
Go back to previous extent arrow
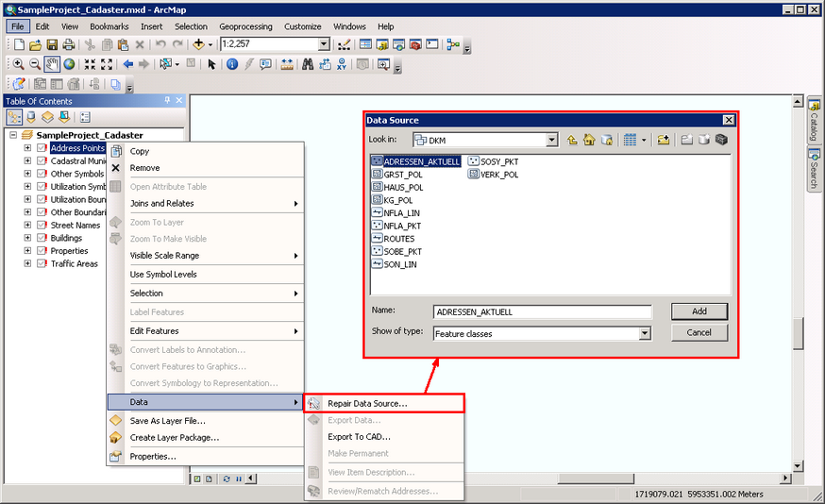(127, 64)
